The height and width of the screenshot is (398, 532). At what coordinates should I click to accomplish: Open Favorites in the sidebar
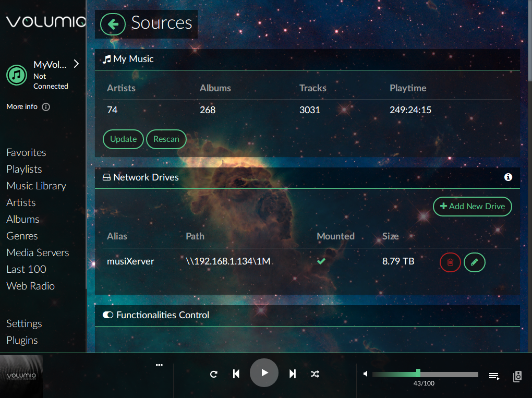click(x=26, y=153)
